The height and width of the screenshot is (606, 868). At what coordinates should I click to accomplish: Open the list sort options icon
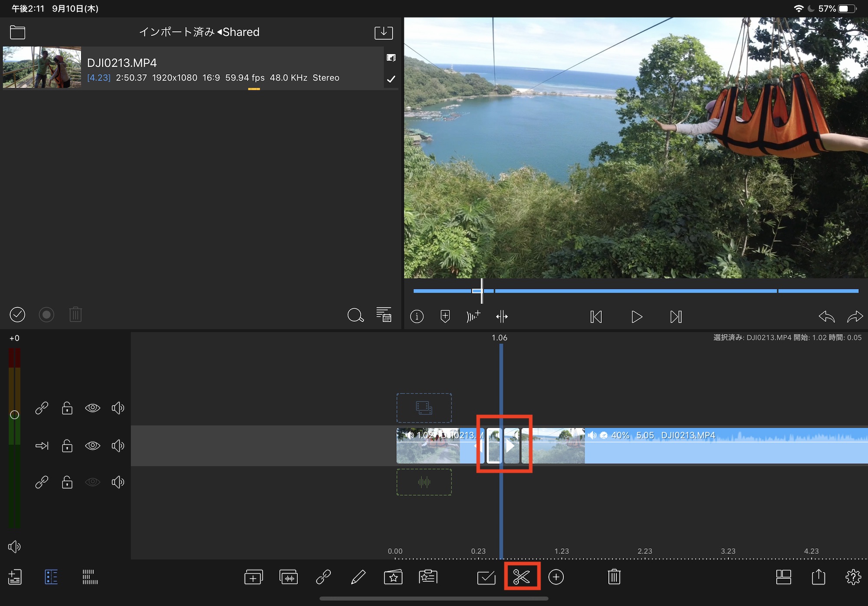(x=384, y=314)
